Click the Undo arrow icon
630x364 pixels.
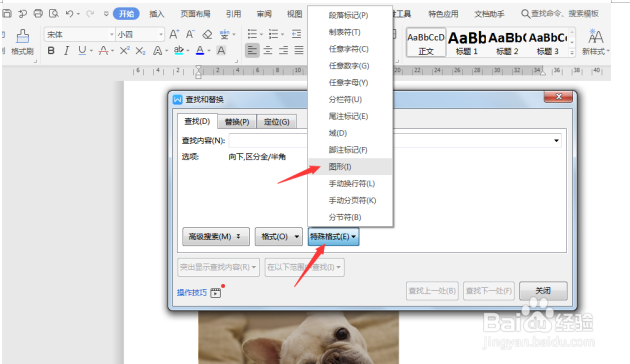pyautogui.click(x=70, y=14)
